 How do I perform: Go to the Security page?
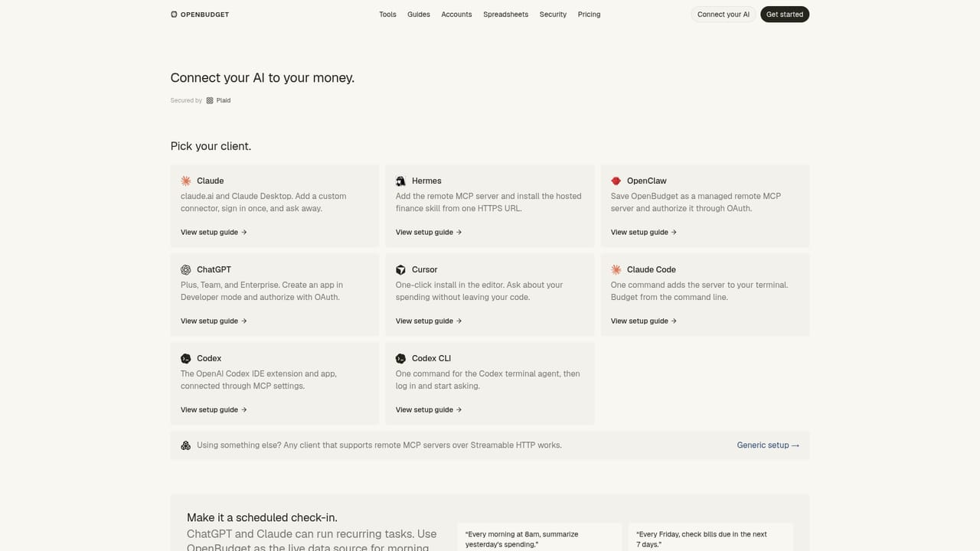(x=553, y=15)
